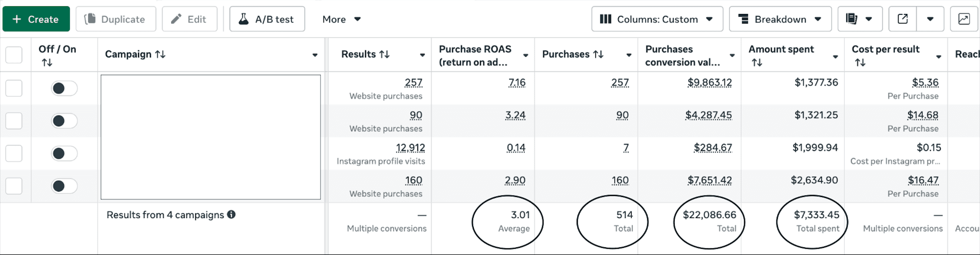This screenshot has height=255, width=980.
Task: Click the Export external-link icon
Action: coord(902,19)
